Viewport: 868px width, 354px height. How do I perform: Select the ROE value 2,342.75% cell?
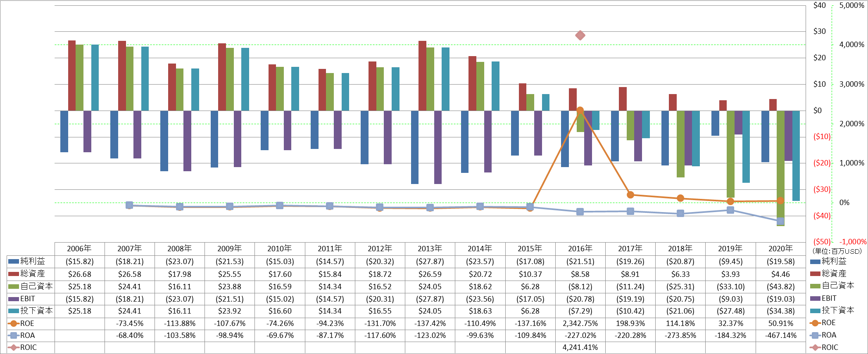tap(580, 323)
